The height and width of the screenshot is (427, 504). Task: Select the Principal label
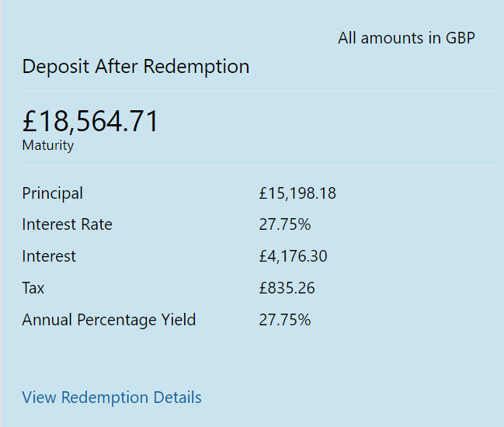pos(52,193)
